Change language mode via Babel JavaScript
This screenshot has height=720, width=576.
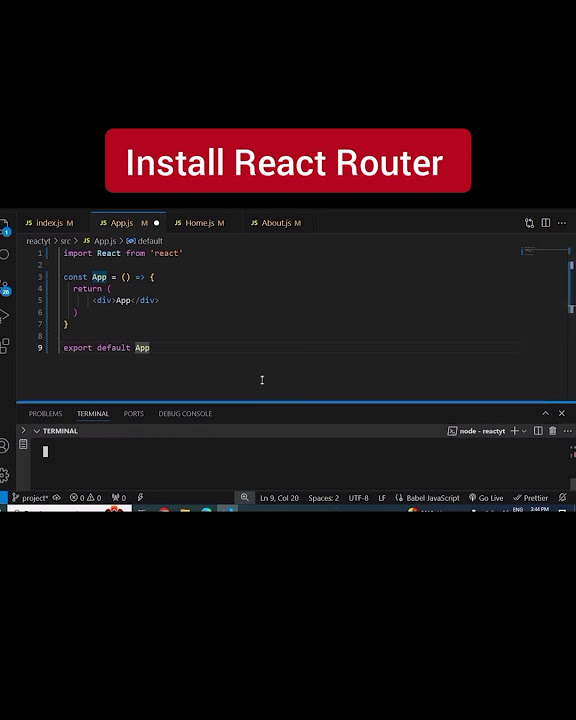tap(427, 498)
